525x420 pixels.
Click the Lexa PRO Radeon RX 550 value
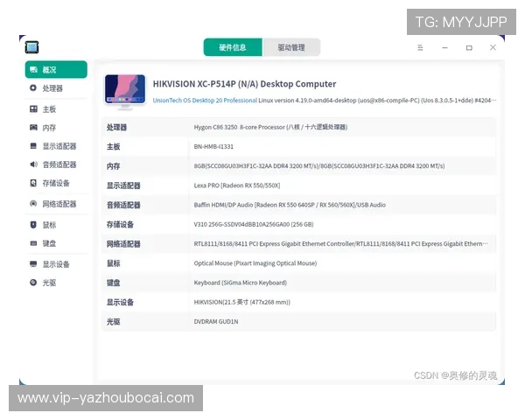click(x=237, y=185)
